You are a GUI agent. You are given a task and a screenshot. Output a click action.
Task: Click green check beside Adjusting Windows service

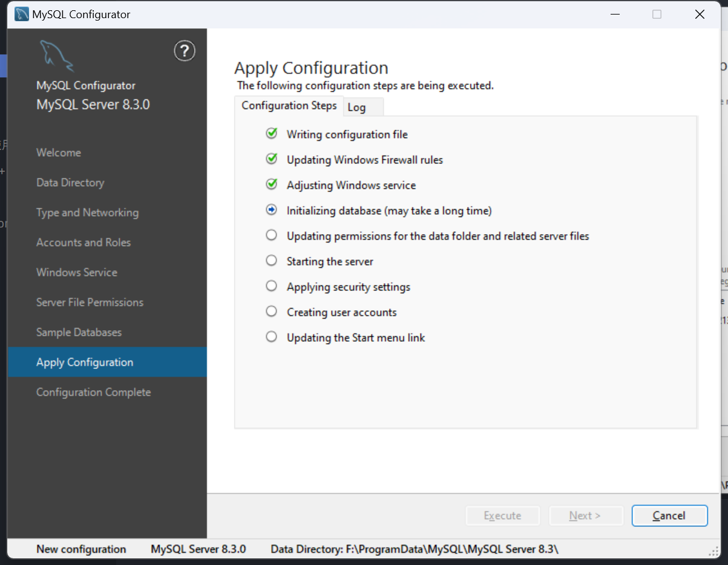pyautogui.click(x=272, y=185)
